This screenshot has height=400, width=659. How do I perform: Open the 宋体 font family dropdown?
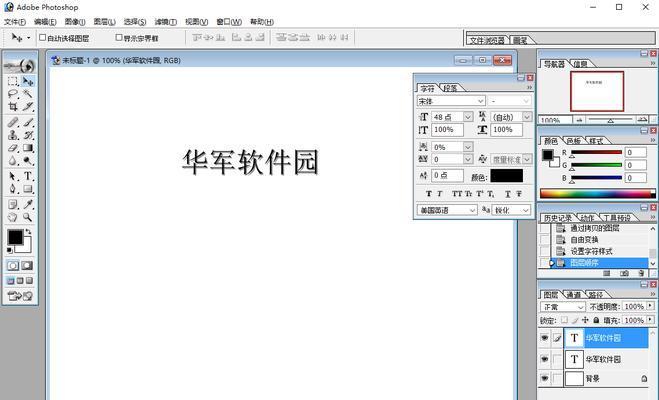click(x=481, y=101)
